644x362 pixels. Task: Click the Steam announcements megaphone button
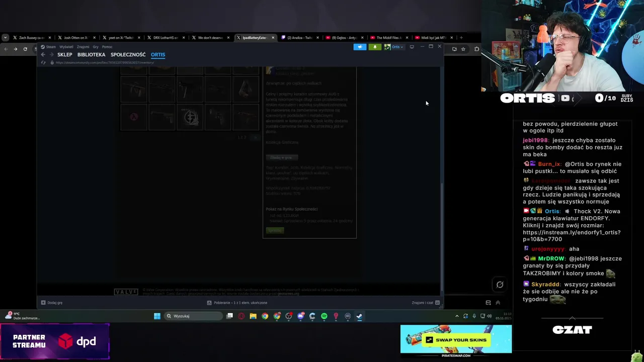[360, 47]
